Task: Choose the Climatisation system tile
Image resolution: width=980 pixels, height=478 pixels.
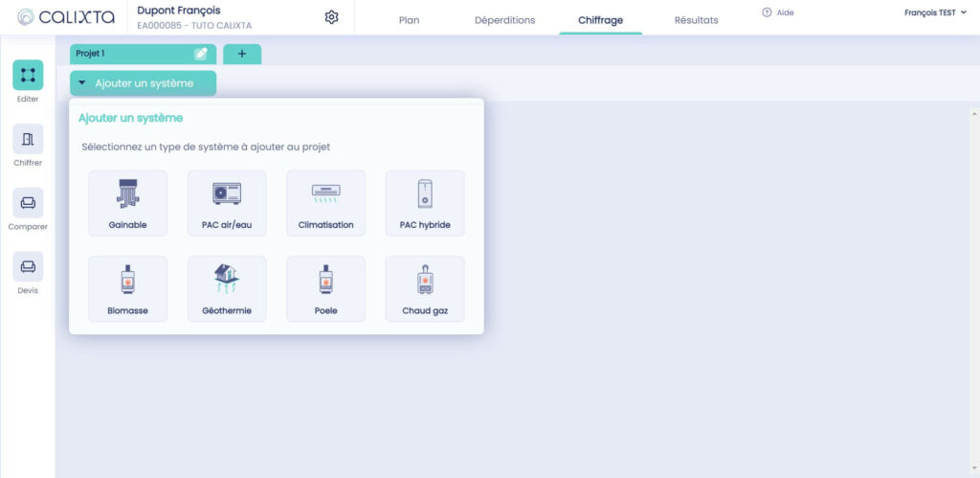Action: [325, 203]
